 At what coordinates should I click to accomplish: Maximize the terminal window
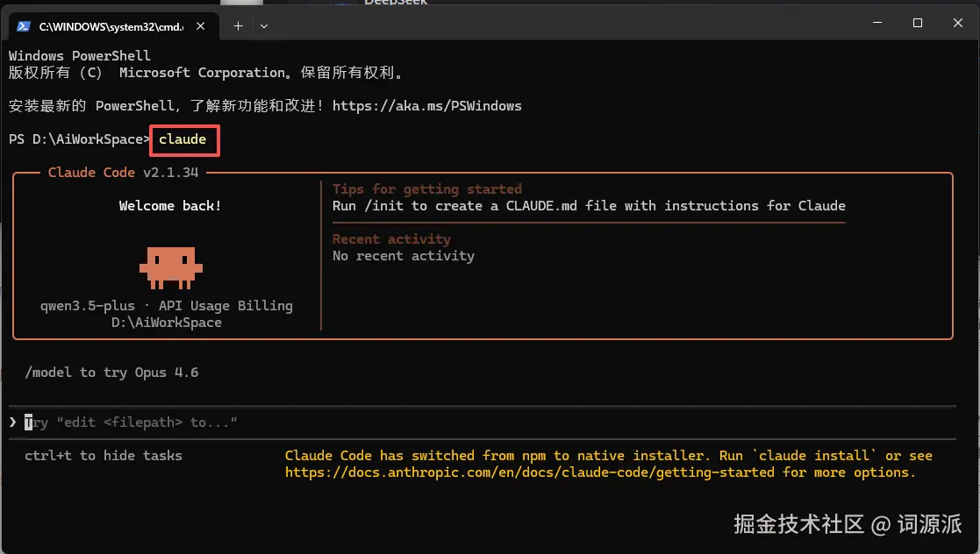click(x=918, y=23)
